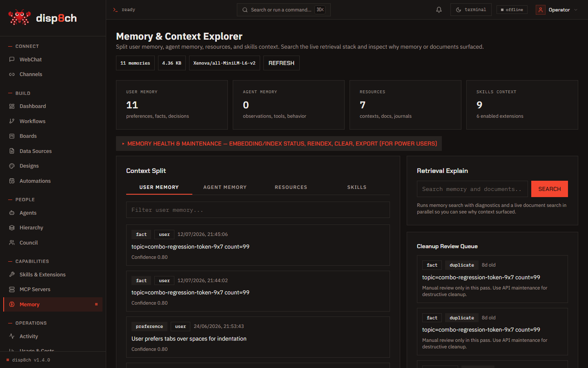Open Automations clock icon
This screenshot has height=368, width=588.
tap(12, 181)
